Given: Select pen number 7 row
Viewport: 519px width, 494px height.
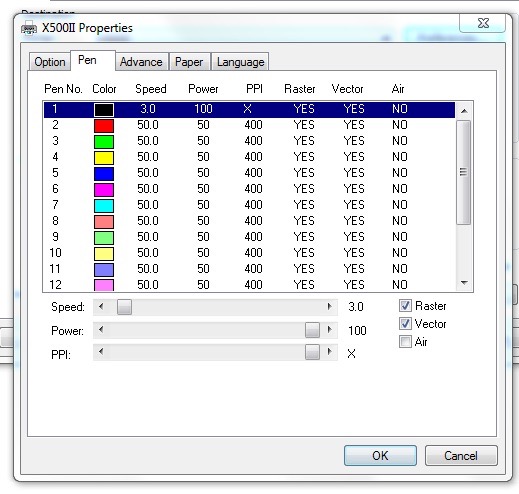Looking at the screenshot, I should pos(249,205).
